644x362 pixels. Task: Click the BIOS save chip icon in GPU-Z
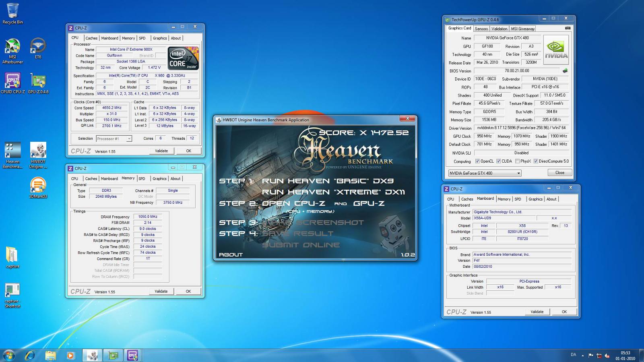tap(565, 70)
